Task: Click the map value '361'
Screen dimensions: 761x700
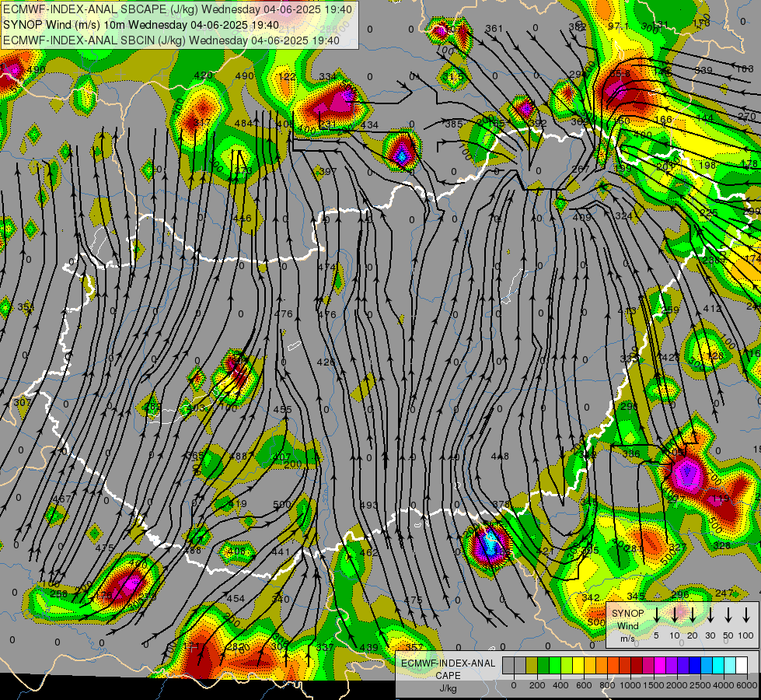Action: coord(494,29)
